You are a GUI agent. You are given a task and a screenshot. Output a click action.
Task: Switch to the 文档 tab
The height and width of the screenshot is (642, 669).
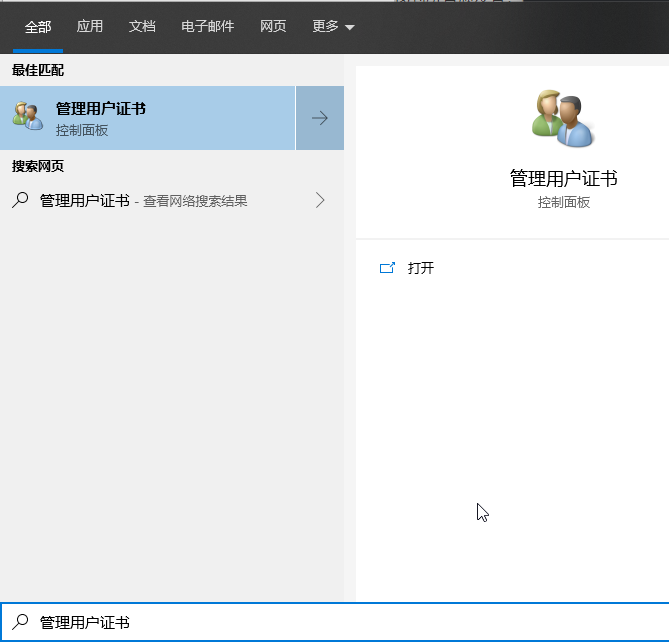pos(142,27)
